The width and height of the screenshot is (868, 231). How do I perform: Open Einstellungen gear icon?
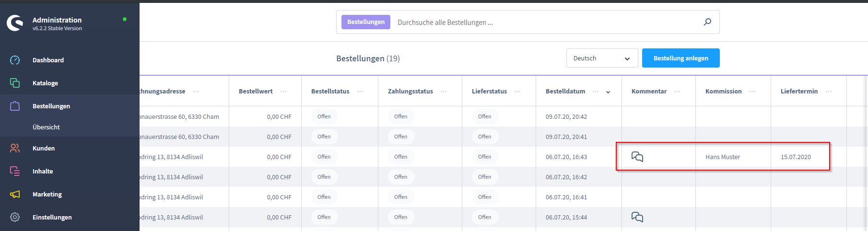(15, 217)
